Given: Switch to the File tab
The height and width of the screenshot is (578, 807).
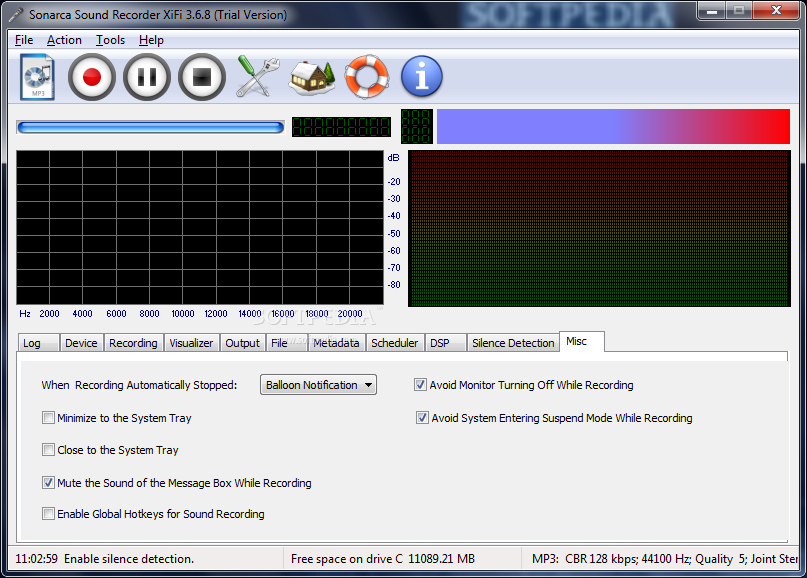Looking at the screenshot, I should [286, 343].
